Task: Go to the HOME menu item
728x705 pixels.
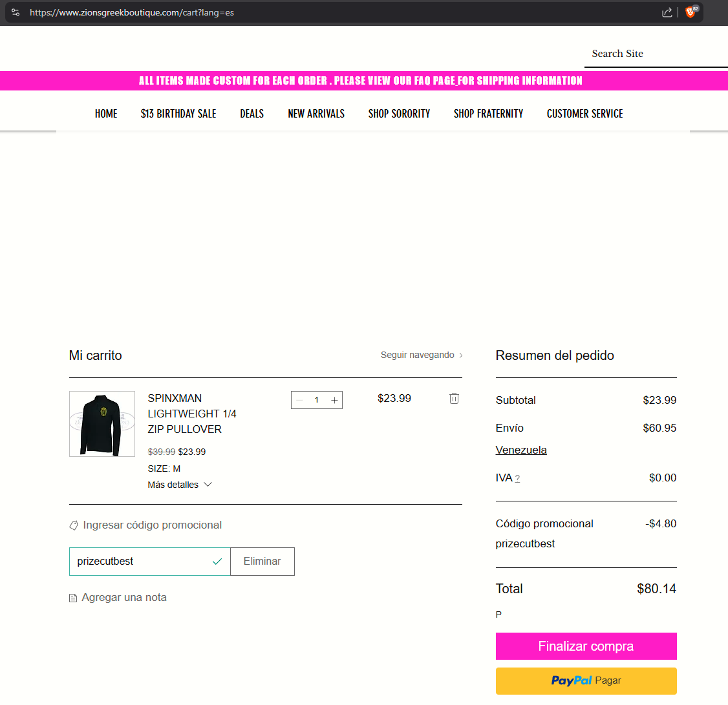Action: click(x=106, y=114)
